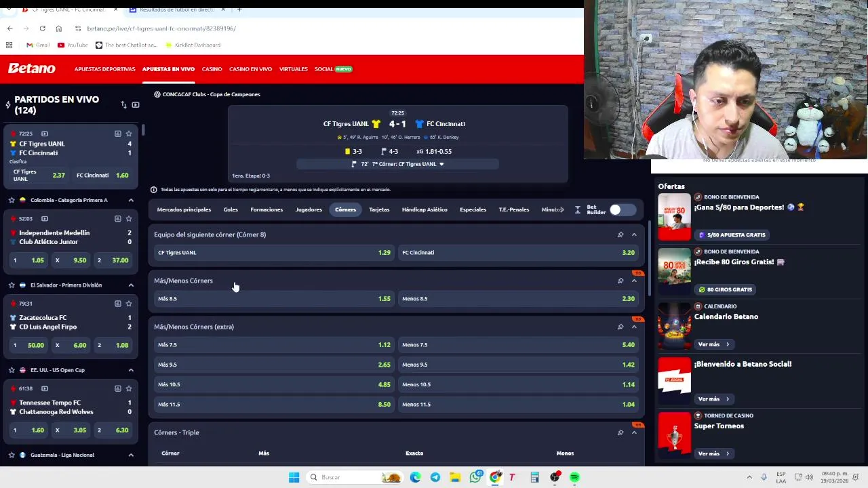Collapse EE. UU. US Open Cup section
The height and width of the screenshot is (488, 868).
tap(131, 370)
